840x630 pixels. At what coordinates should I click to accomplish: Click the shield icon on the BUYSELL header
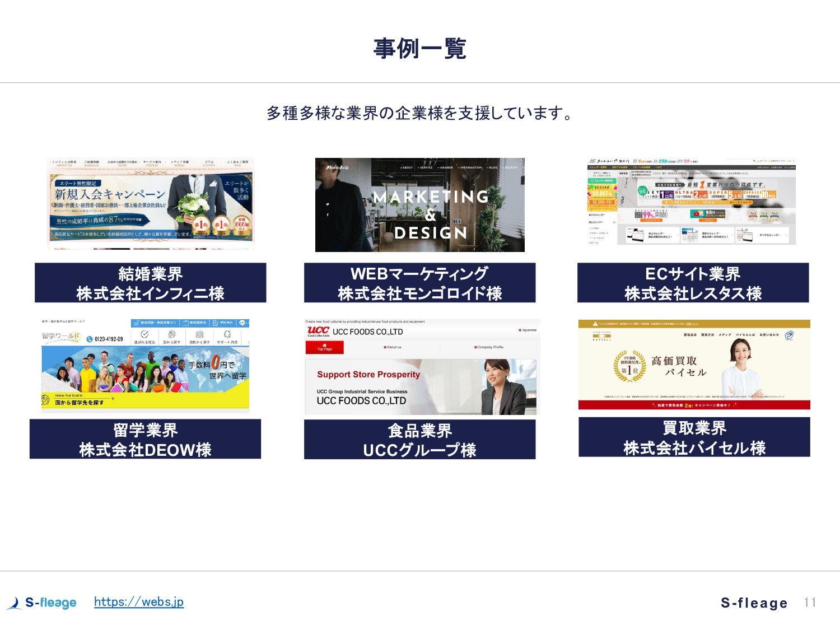pos(789,335)
